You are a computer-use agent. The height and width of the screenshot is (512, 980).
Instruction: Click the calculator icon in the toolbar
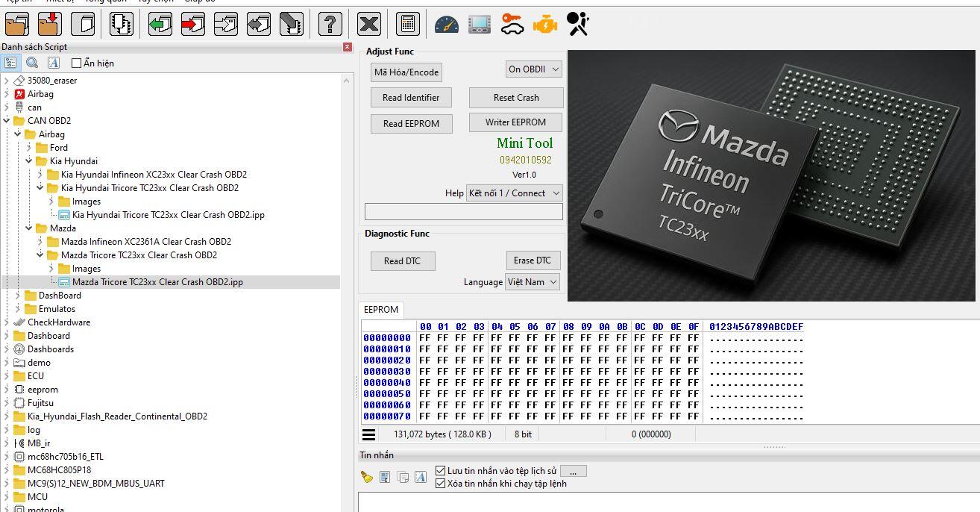click(x=407, y=24)
